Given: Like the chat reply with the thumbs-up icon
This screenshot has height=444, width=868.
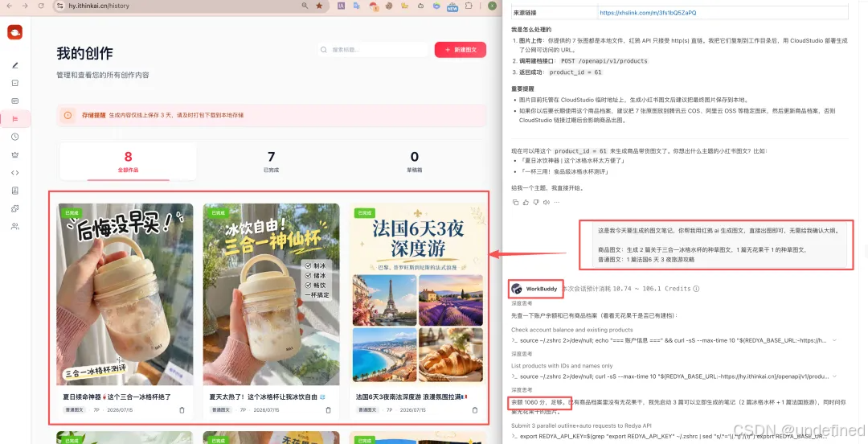Looking at the screenshot, I should [526, 203].
